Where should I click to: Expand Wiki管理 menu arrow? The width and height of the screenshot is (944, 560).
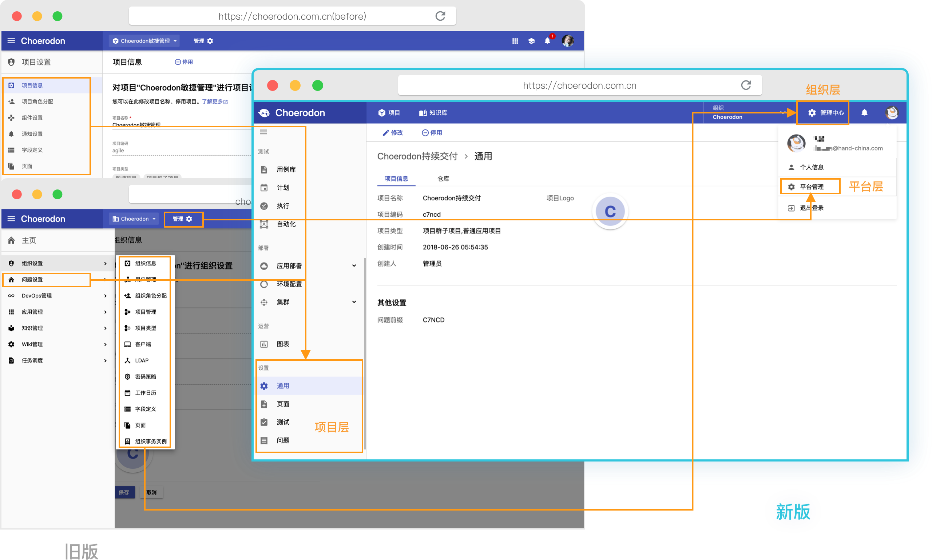click(x=105, y=344)
